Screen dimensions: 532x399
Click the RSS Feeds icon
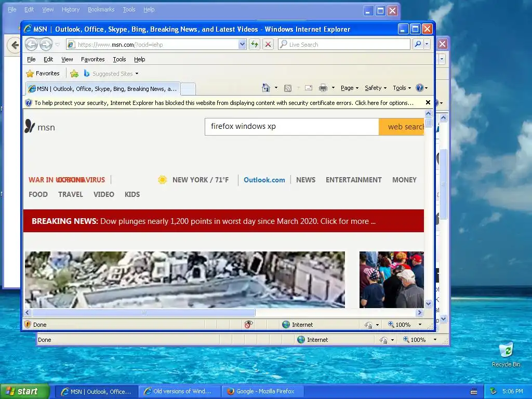[288, 88]
